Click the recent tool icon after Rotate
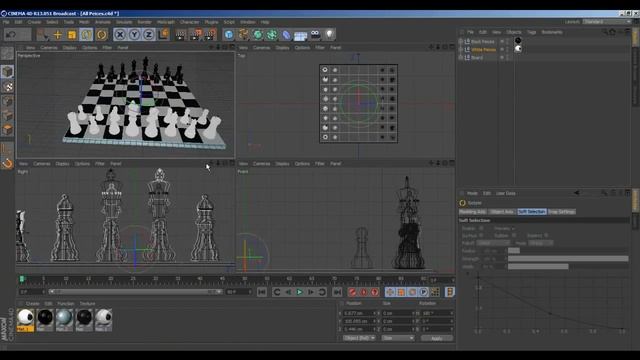The image size is (640, 360). pos(102,35)
